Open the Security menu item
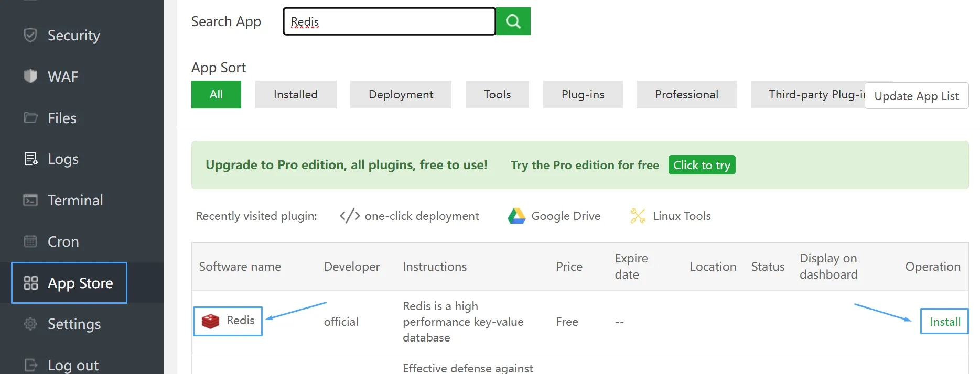Viewport: 980px width, 374px height. click(74, 35)
